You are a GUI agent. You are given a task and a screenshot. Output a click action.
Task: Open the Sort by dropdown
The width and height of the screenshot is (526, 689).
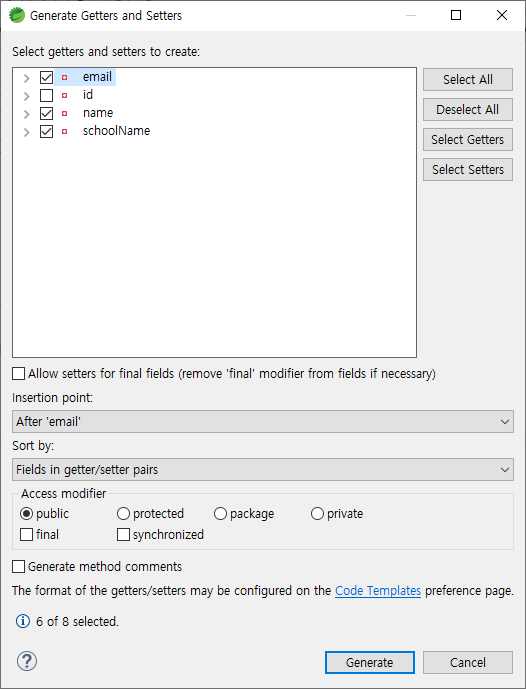pyautogui.click(x=263, y=469)
